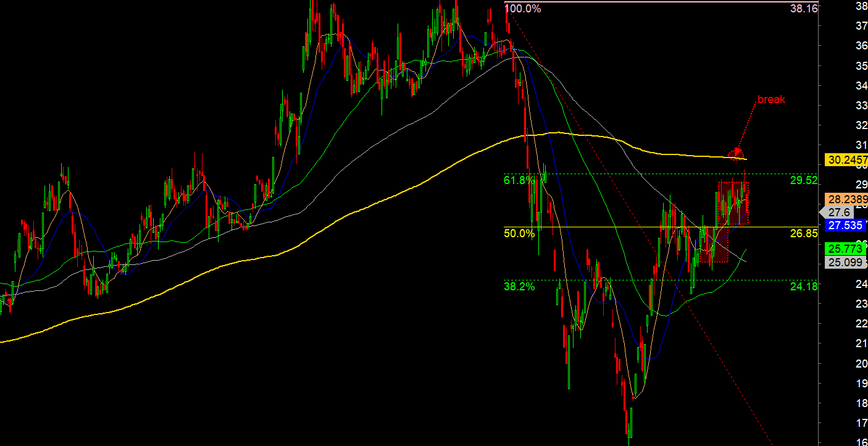Click the 20 price axis label
Image resolution: width=868 pixels, height=446 pixels.
point(862,363)
